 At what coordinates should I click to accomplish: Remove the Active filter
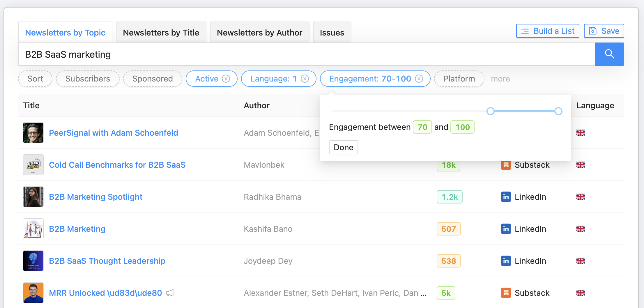(x=226, y=79)
